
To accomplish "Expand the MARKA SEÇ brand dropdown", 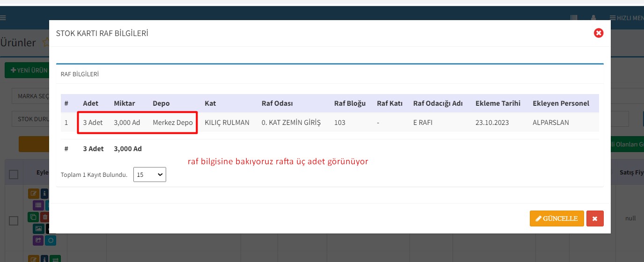I will click(31, 96).
